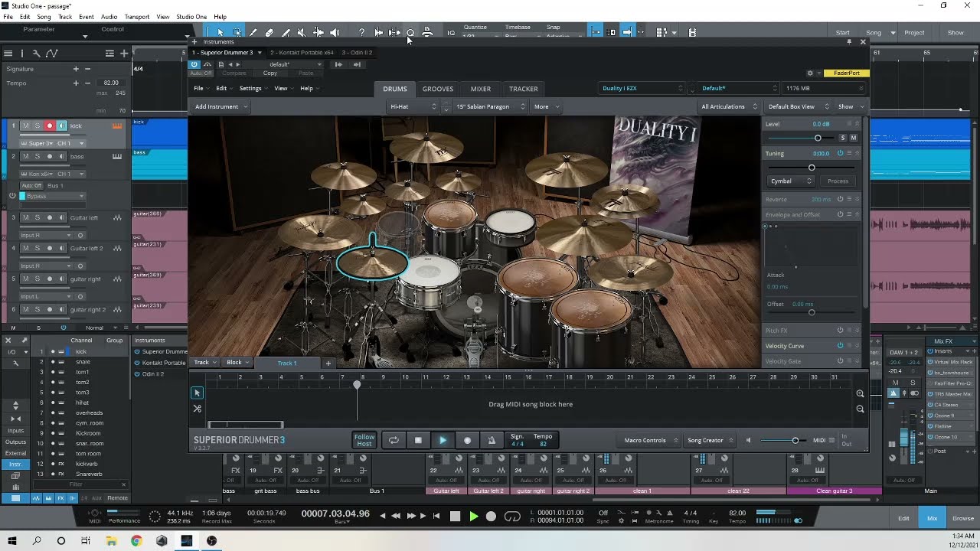
Task: Expand the Duality I EZX library dropdown
Action: tap(642, 88)
